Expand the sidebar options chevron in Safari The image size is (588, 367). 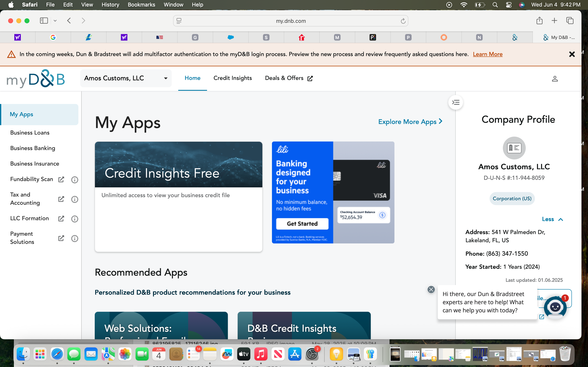(55, 21)
